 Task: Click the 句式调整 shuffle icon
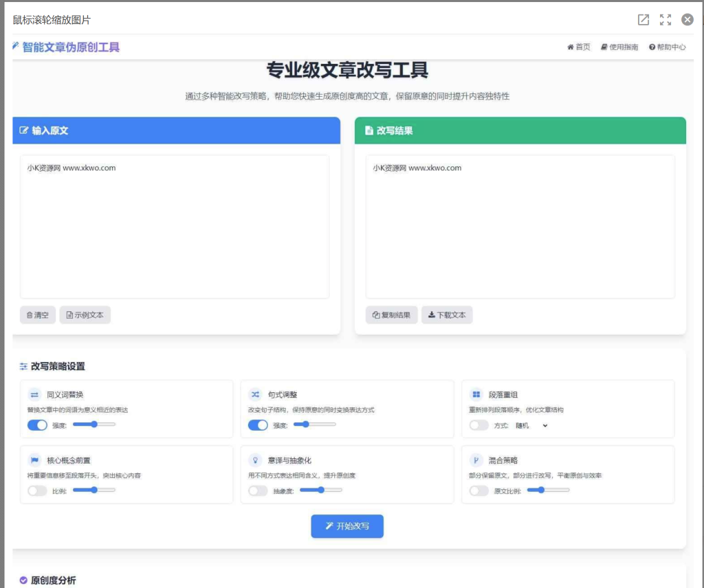point(255,394)
